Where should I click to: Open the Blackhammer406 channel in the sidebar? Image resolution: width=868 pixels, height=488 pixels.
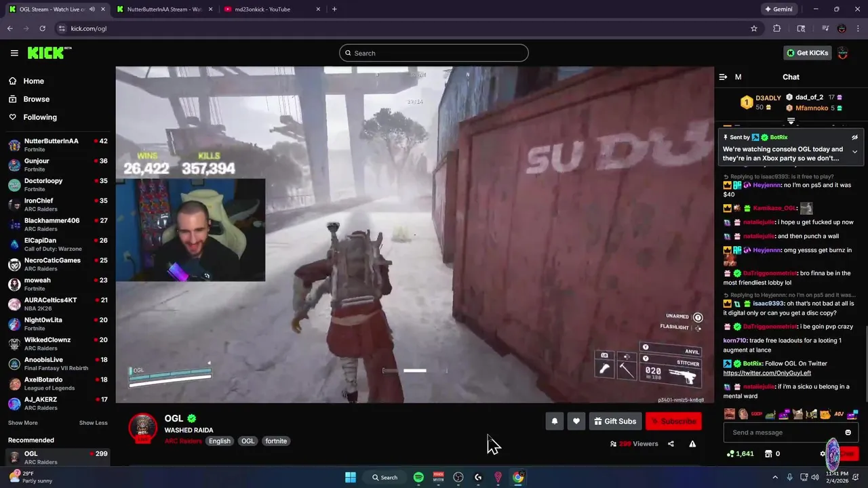(x=58, y=224)
